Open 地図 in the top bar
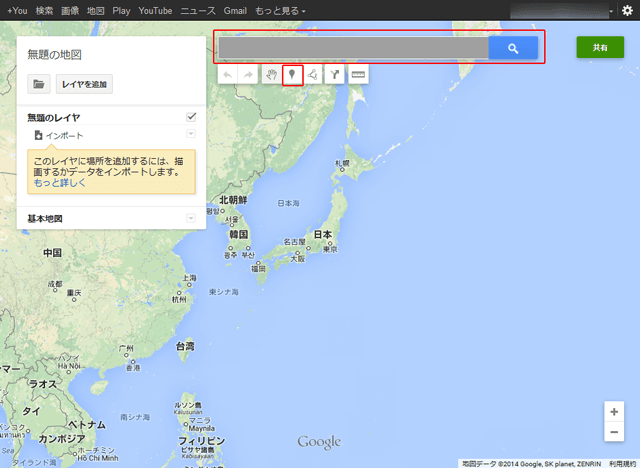Viewport: 640px width, 468px height. (96, 11)
